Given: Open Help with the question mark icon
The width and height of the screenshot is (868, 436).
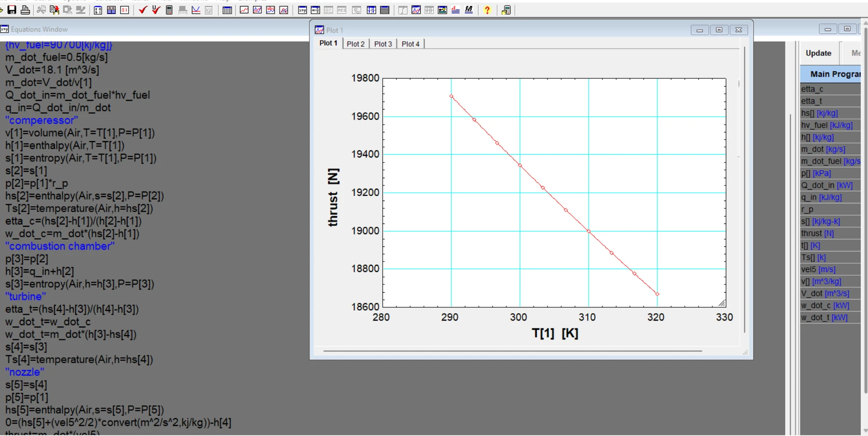Looking at the screenshot, I should pyautogui.click(x=487, y=10).
